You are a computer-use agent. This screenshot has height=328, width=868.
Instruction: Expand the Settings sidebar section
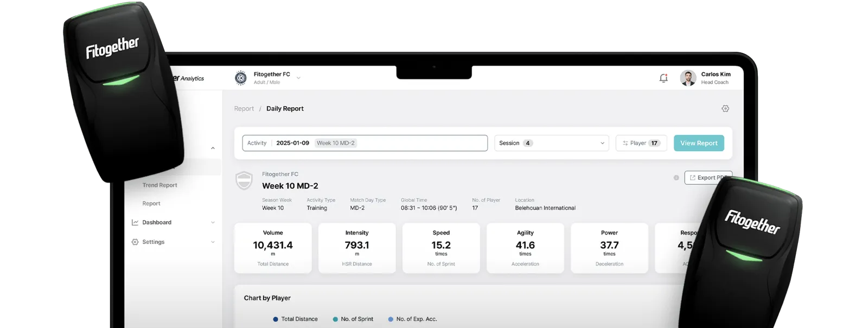click(x=213, y=242)
